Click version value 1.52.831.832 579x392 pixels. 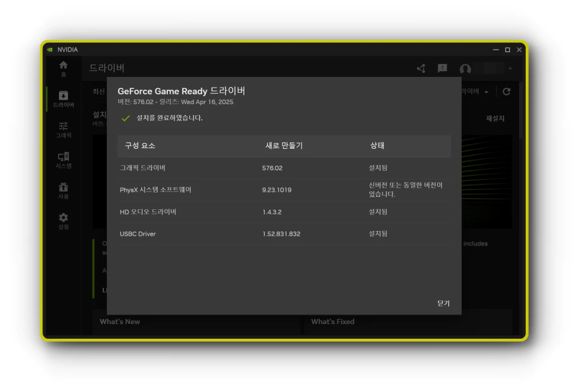pyautogui.click(x=281, y=234)
